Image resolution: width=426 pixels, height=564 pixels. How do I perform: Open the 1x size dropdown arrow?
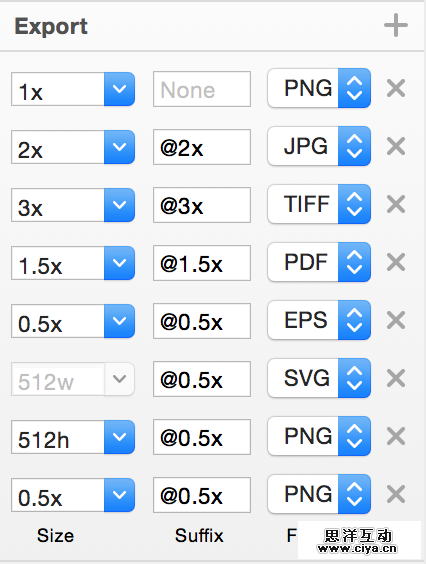[x=119, y=89]
